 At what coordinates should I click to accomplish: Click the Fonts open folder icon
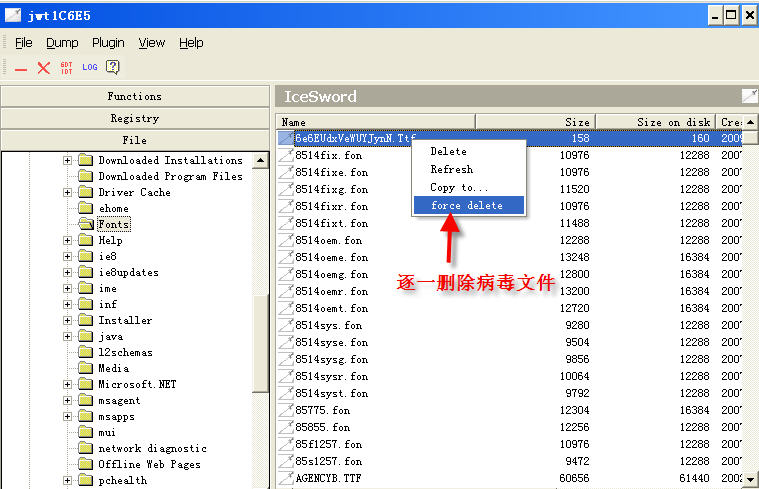(86, 224)
